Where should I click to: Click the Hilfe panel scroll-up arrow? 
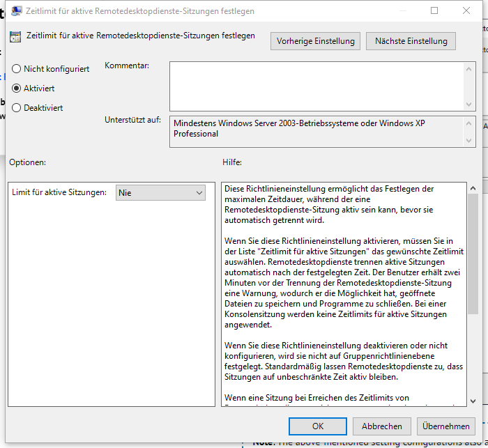click(x=473, y=189)
